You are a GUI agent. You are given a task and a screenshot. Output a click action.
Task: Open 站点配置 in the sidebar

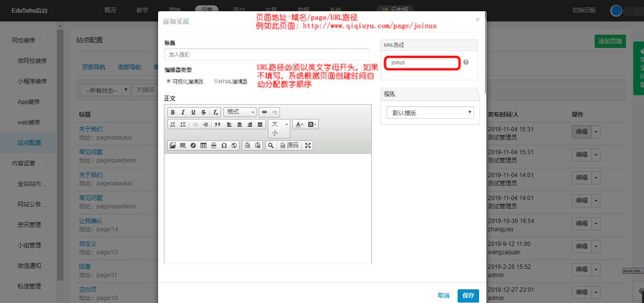[x=29, y=143]
